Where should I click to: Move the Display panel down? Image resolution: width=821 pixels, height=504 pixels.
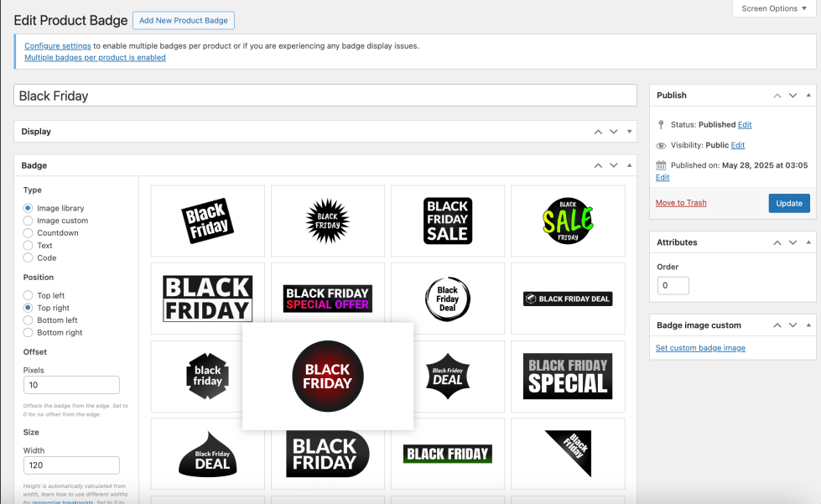point(614,132)
